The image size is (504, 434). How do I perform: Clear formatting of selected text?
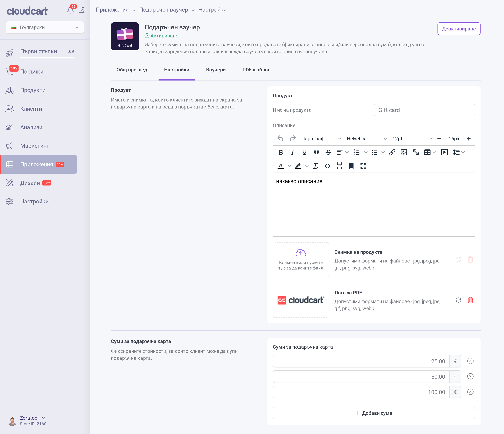pos(316,166)
